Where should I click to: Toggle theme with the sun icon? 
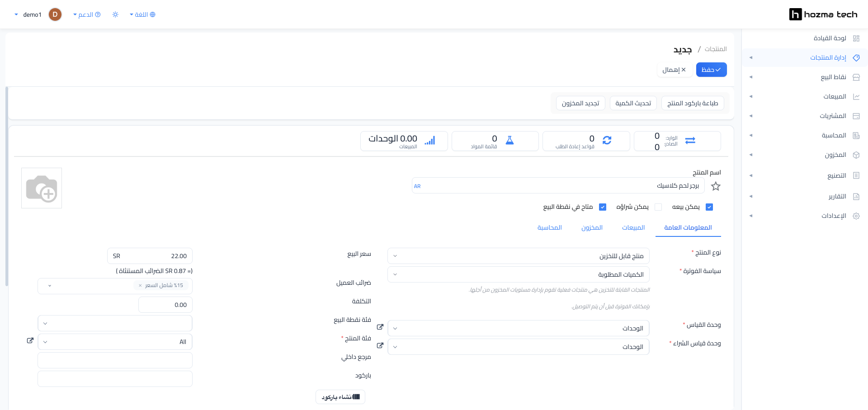(x=115, y=14)
